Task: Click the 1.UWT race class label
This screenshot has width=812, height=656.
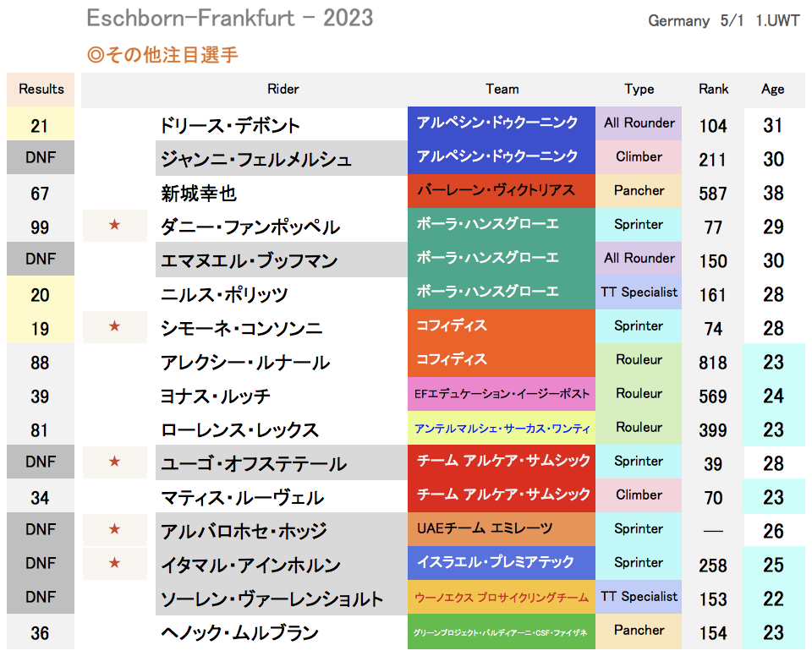Action: click(x=777, y=20)
